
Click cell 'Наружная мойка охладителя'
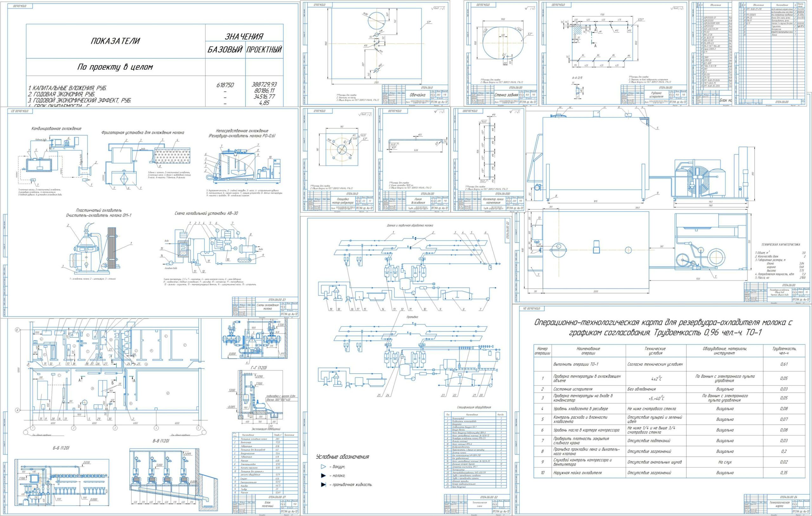click(x=578, y=473)
